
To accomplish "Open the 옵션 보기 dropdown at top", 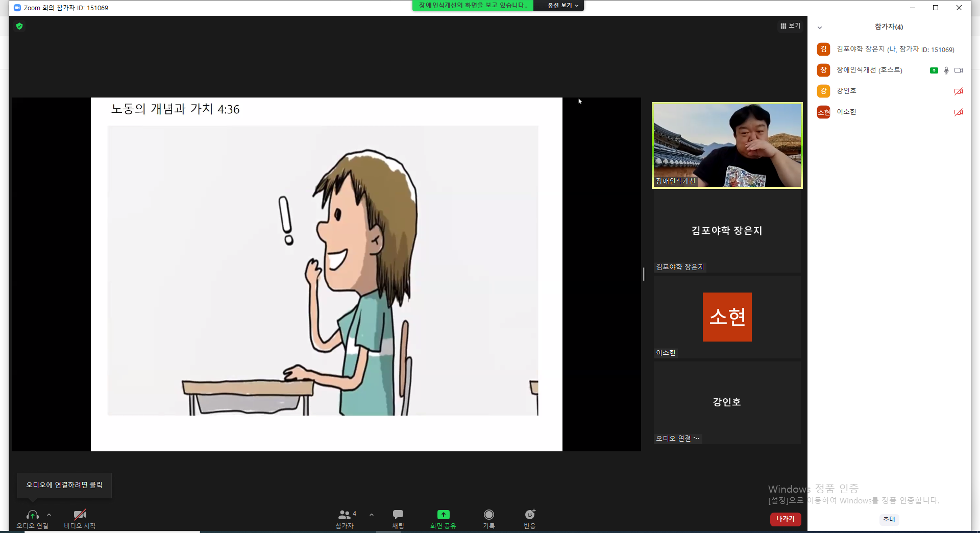I will coord(563,5).
